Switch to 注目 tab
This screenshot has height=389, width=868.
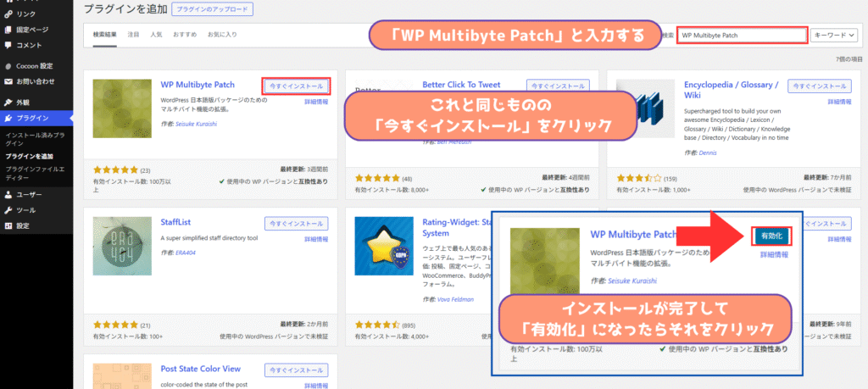(x=133, y=34)
